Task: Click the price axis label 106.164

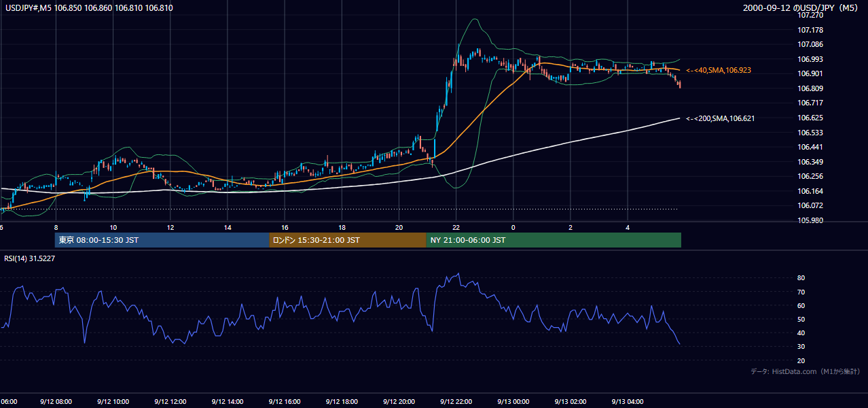Action: point(811,191)
